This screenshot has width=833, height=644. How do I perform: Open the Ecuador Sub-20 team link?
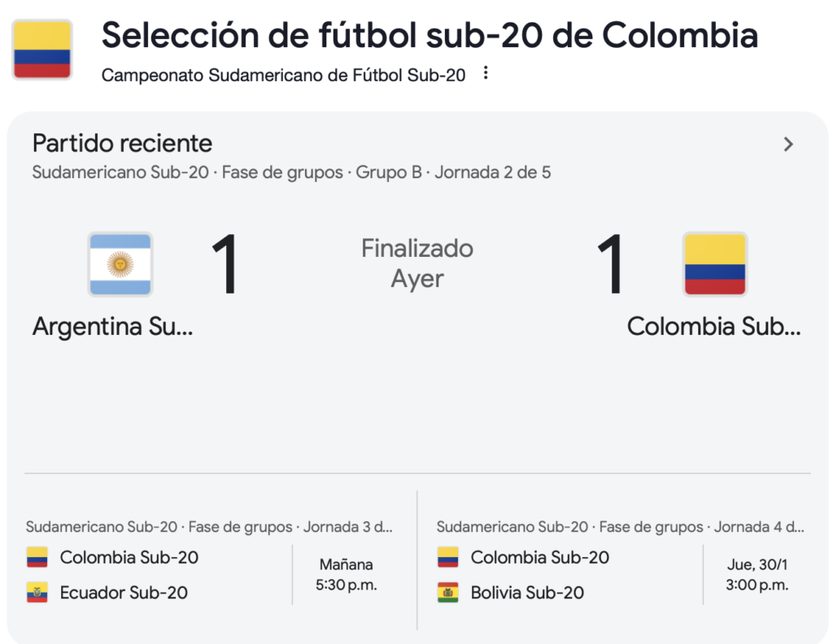124,593
